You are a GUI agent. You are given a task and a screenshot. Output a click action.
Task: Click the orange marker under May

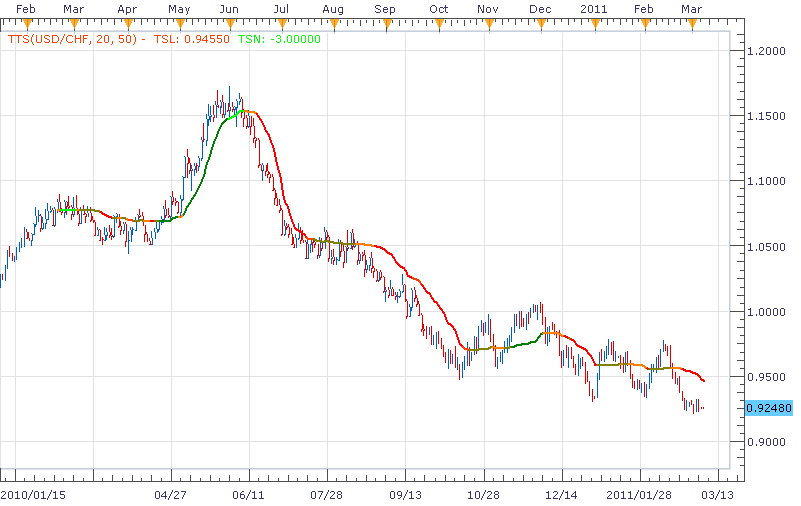pyautogui.click(x=180, y=24)
